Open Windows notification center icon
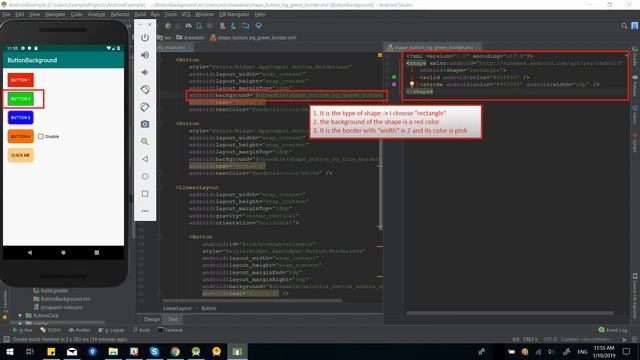The image size is (640, 360). pos(627,351)
